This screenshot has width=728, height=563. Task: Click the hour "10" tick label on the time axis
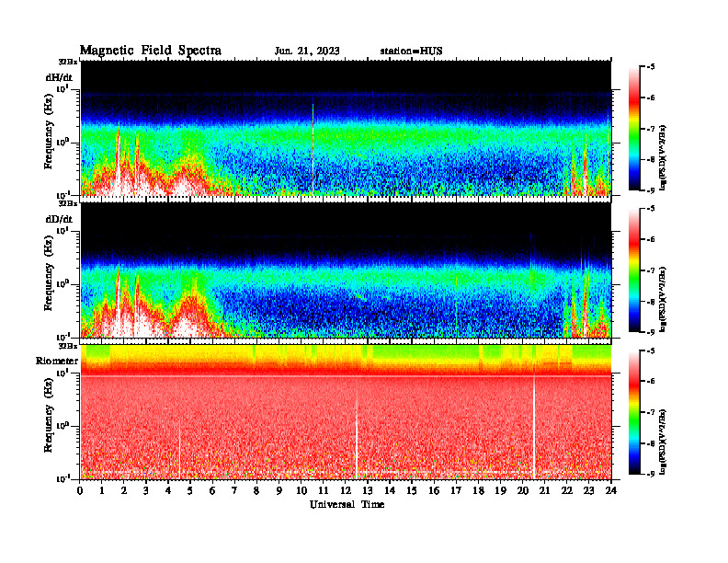301,490
